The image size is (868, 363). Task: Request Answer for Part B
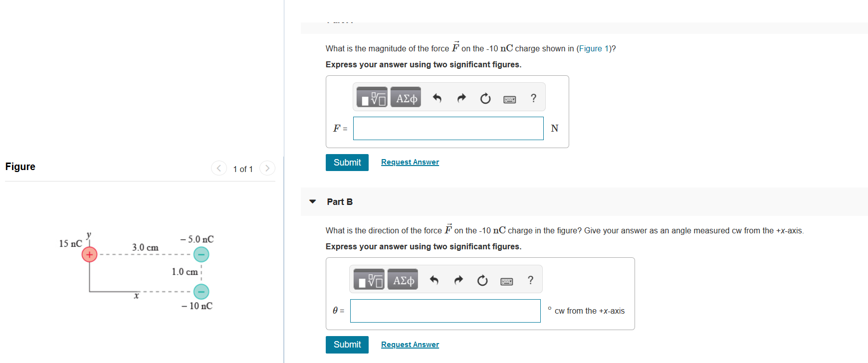[410, 345]
